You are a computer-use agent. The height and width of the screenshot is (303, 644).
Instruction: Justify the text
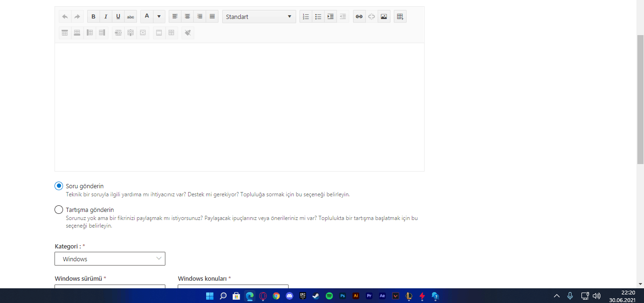point(212,17)
